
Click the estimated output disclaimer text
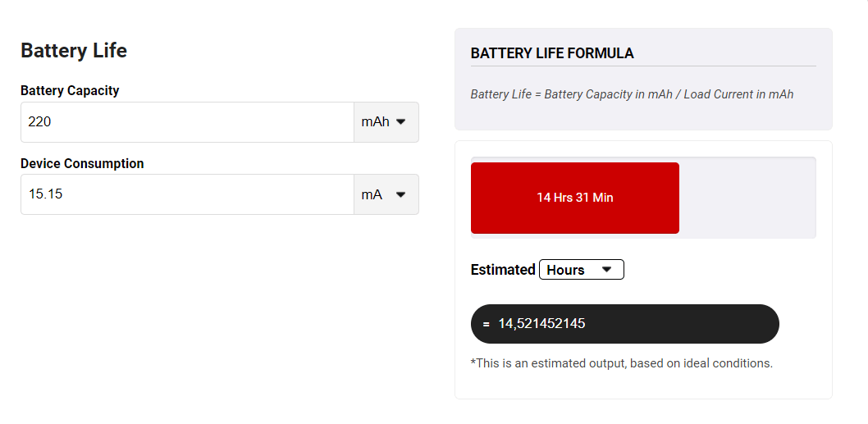[621, 362]
